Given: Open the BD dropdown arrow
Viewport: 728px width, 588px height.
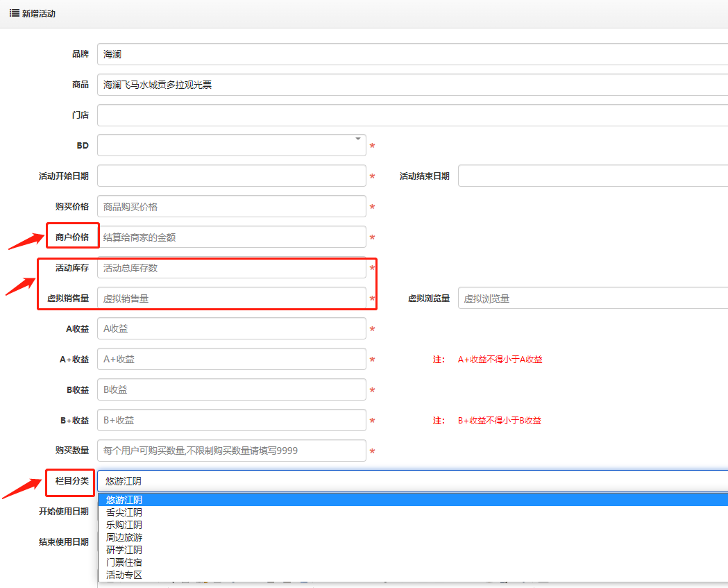Looking at the screenshot, I should (358, 139).
